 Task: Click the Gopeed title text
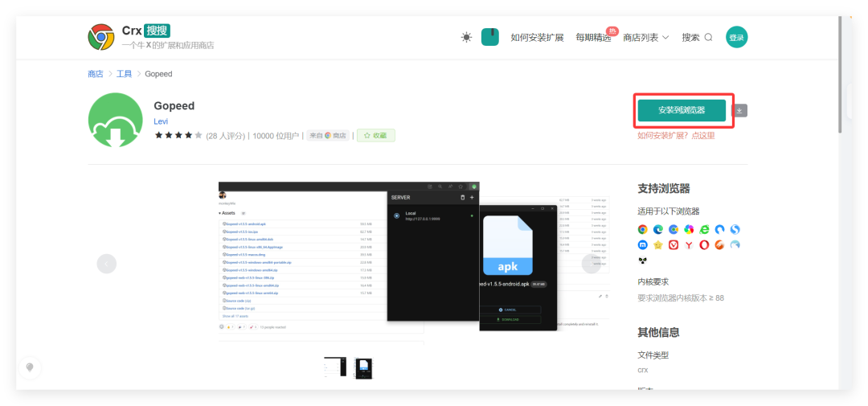[x=174, y=106]
